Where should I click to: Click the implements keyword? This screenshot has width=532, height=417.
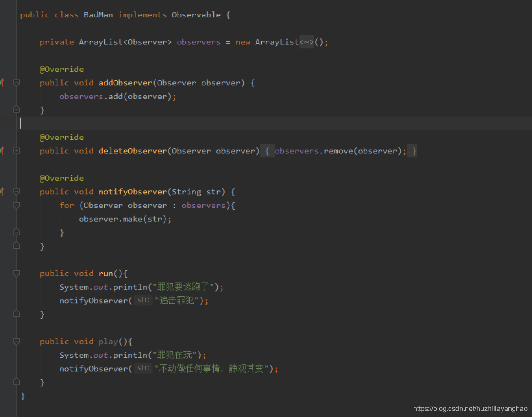click(x=142, y=15)
